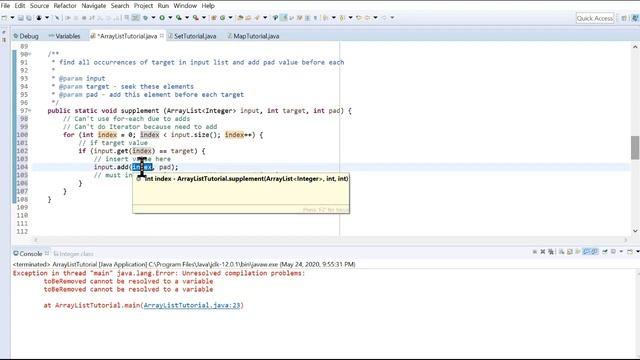Click the Open Type toolbar icon

click(240, 18)
